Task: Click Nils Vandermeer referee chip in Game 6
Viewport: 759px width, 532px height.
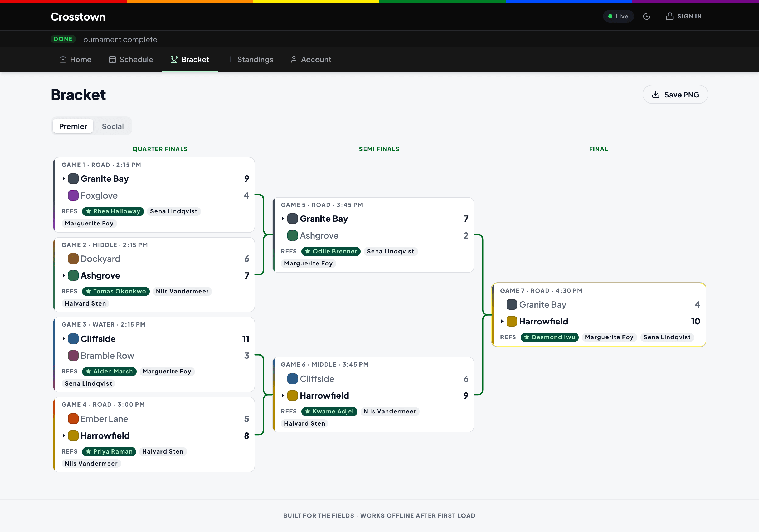Action: click(x=390, y=411)
